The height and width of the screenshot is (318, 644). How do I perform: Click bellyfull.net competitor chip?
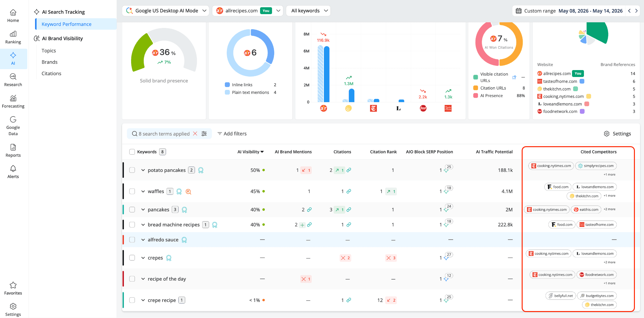tap(561, 296)
